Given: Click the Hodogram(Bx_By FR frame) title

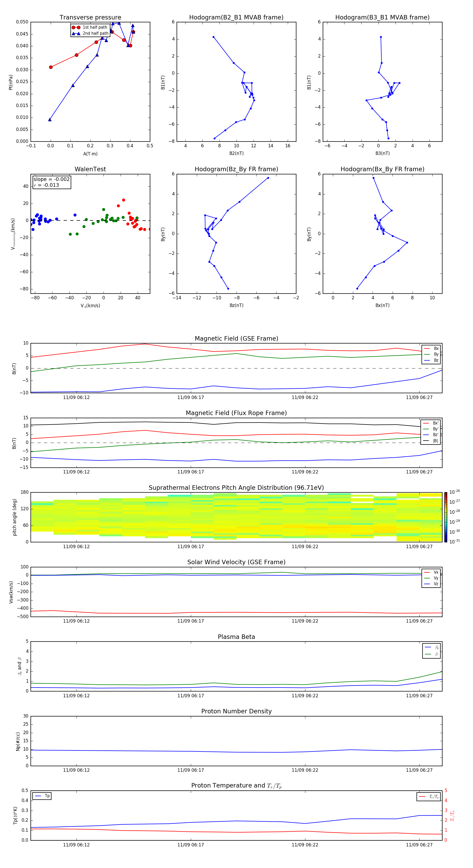Looking at the screenshot, I should coord(382,169).
